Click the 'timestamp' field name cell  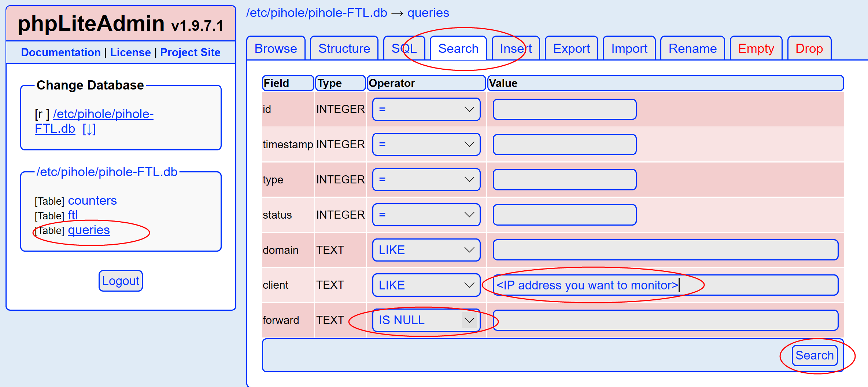click(288, 145)
